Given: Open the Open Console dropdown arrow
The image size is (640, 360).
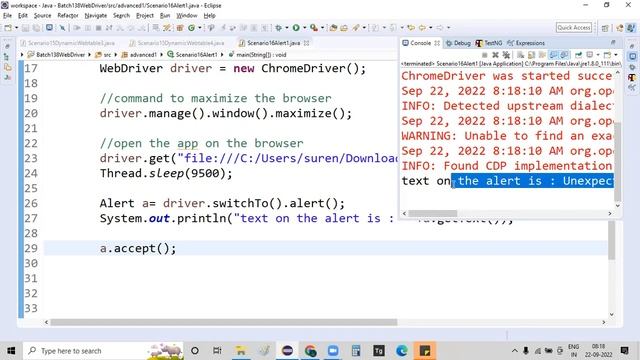Looking at the screenshot, I should pyautogui.click(x=616, y=55).
